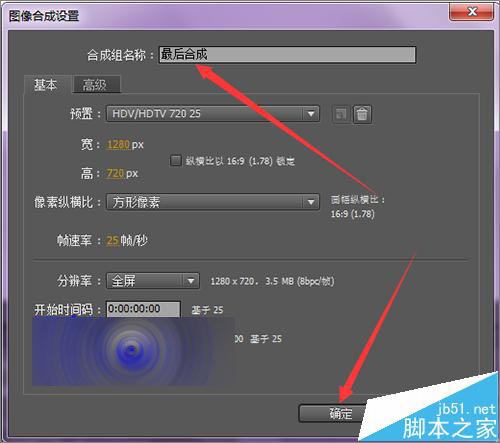This screenshot has width=500, height=443.
Task: Click the pixel aspect ratio dropdown arrow
Action: coord(311,202)
